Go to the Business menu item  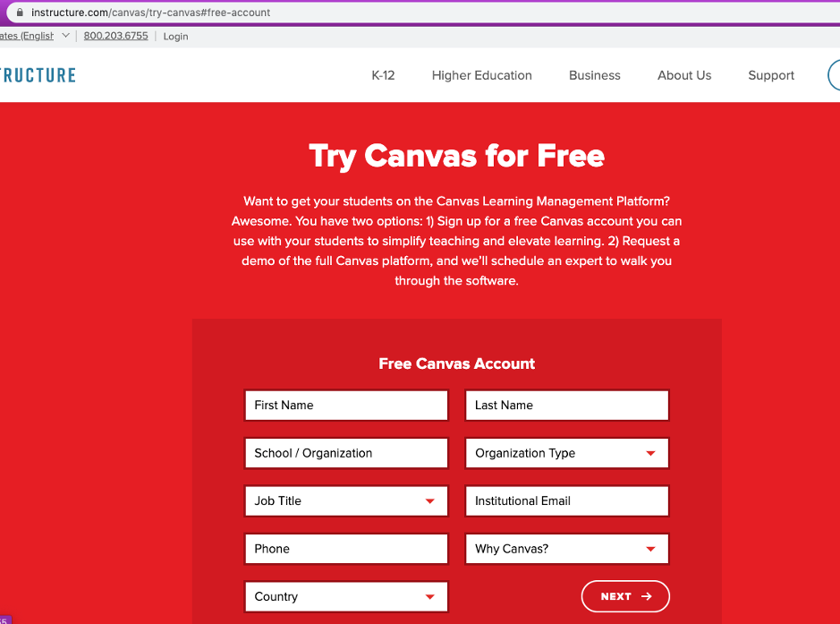point(594,75)
